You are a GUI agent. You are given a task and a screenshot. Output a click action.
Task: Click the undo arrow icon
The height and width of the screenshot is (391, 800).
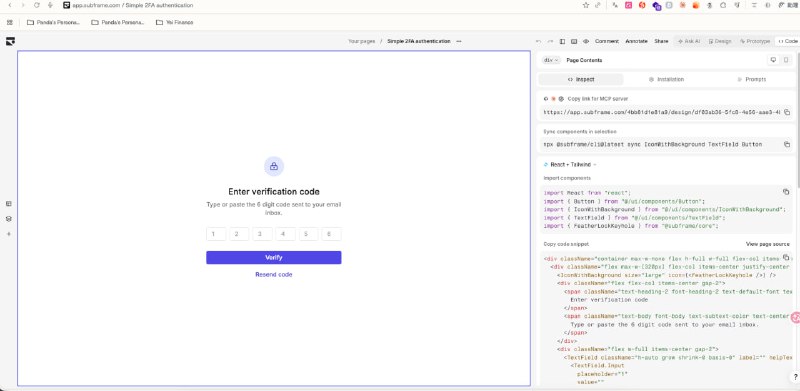[538, 41]
